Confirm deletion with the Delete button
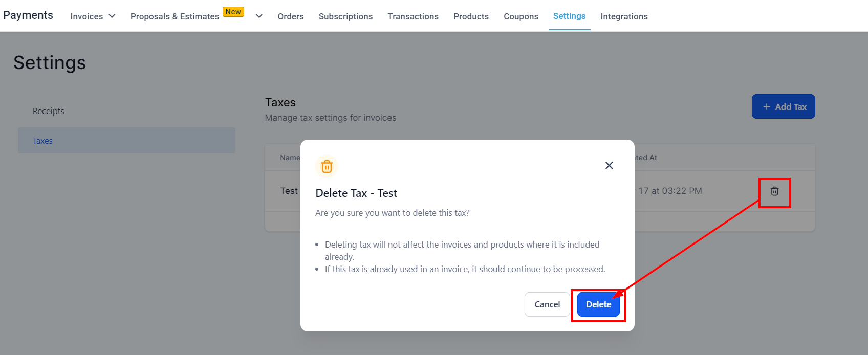 (x=598, y=304)
